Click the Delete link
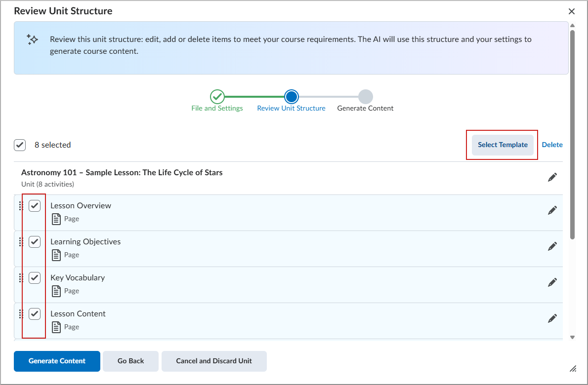 (552, 145)
